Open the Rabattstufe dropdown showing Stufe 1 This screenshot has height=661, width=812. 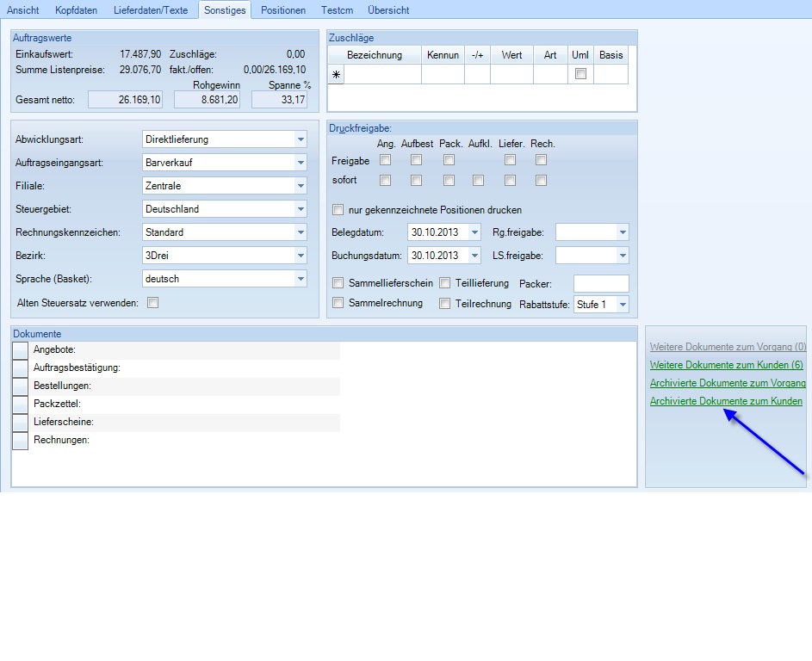(x=623, y=305)
